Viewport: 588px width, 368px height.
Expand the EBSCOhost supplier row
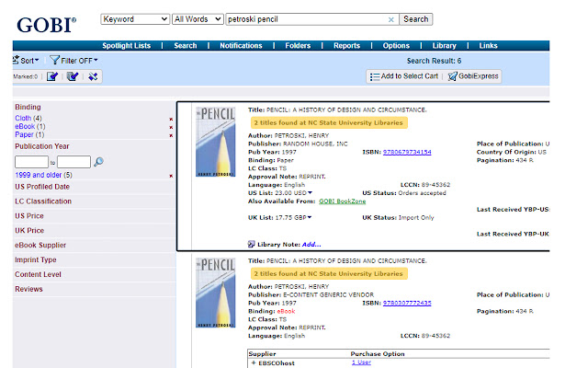click(x=254, y=362)
